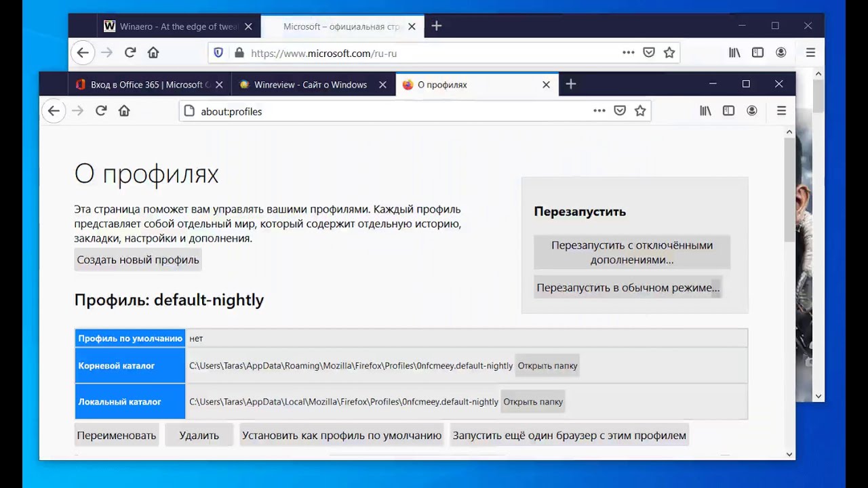Switch to Вход в Office 365 tab
The image size is (868, 488).
149,85
